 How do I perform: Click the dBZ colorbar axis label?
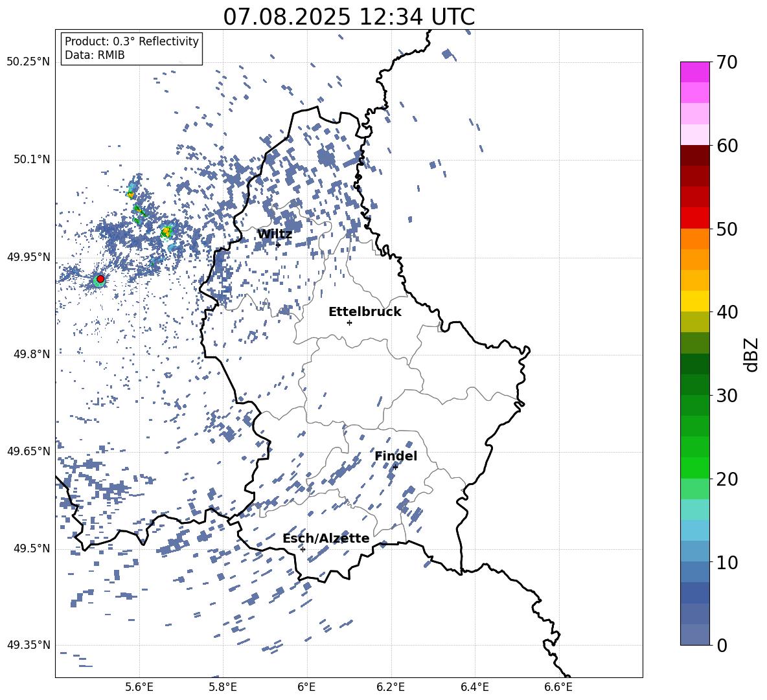(752, 354)
